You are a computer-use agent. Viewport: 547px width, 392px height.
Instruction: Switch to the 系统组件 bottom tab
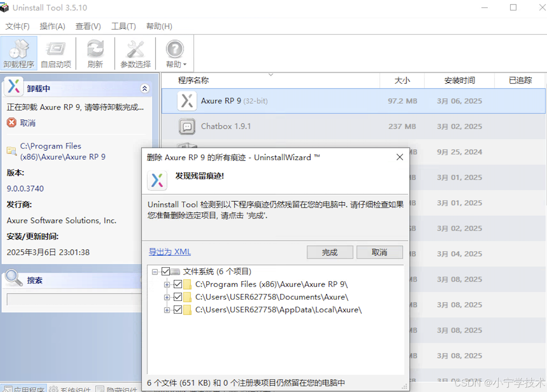(x=70, y=389)
